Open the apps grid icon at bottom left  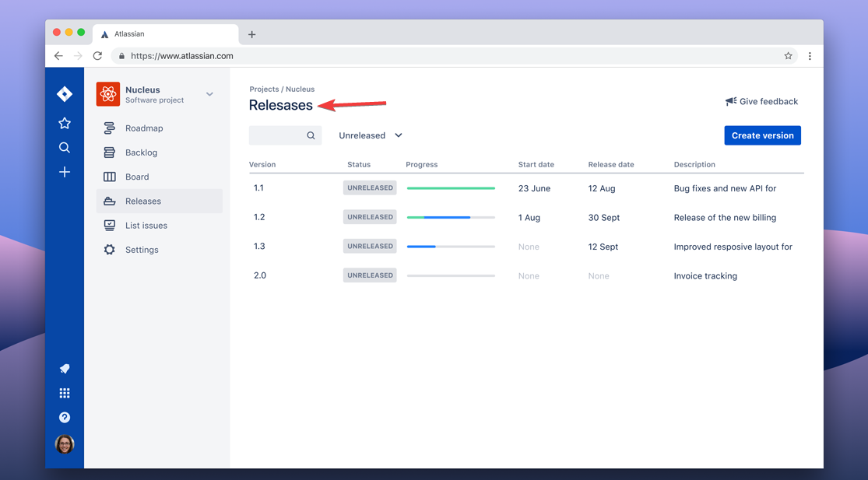point(65,393)
